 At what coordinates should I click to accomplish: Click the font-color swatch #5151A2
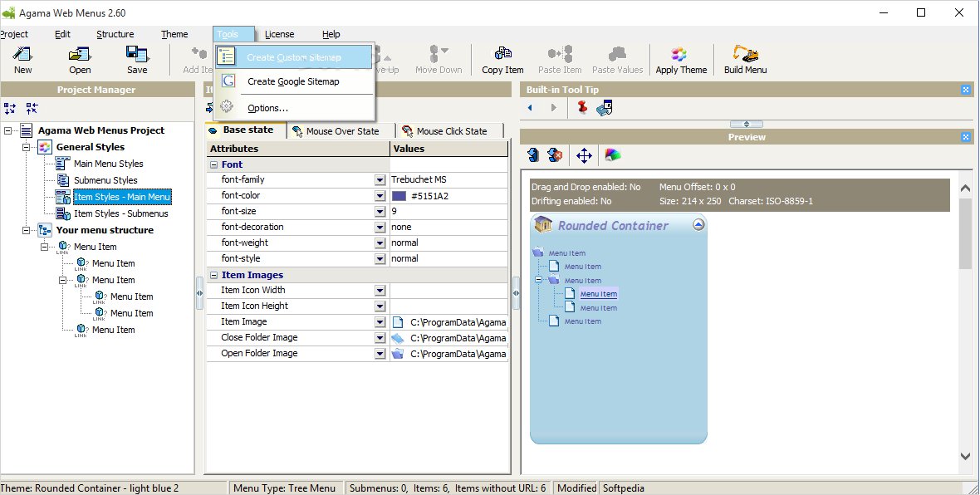coord(399,196)
